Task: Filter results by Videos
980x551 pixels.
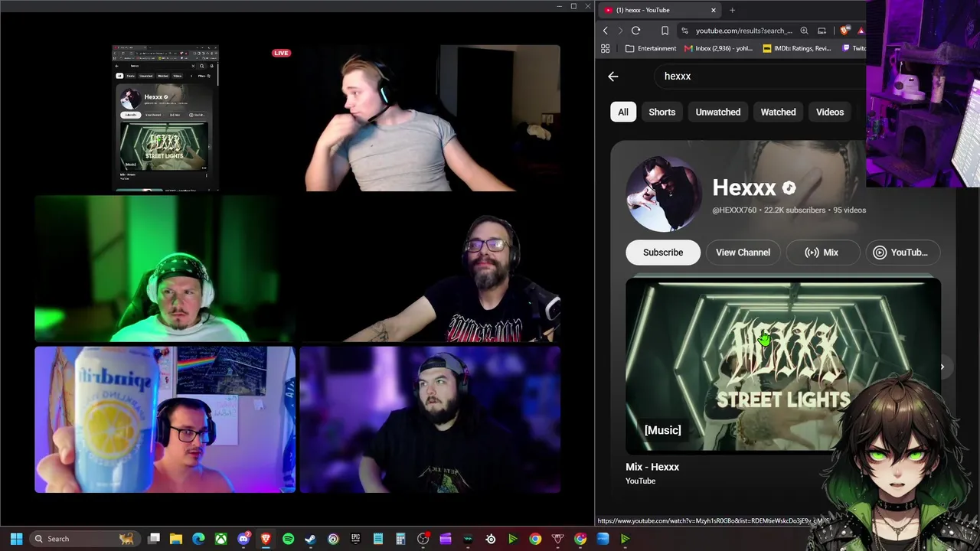Action: [x=830, y=112]
